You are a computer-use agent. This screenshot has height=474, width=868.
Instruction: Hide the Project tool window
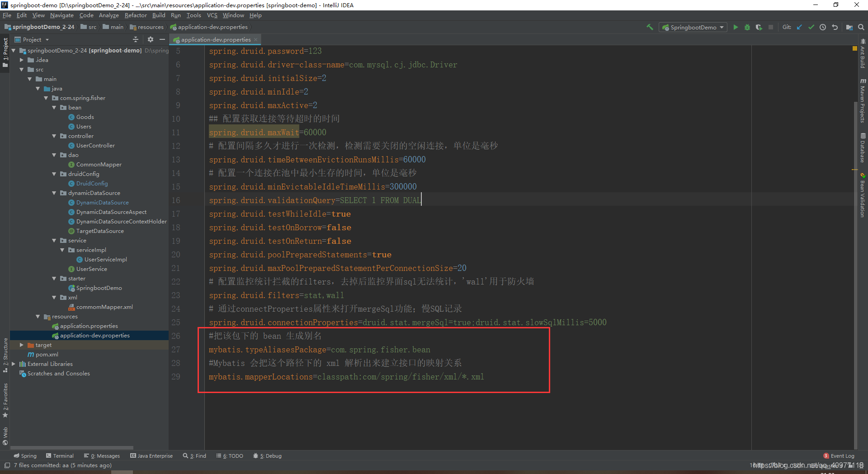tap(162, 39)
